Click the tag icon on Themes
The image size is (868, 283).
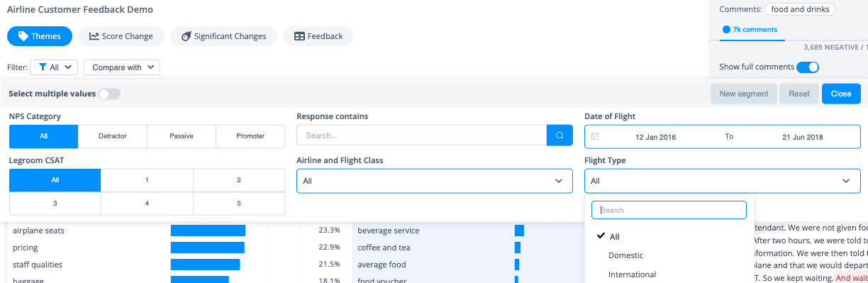pos(23,36)
